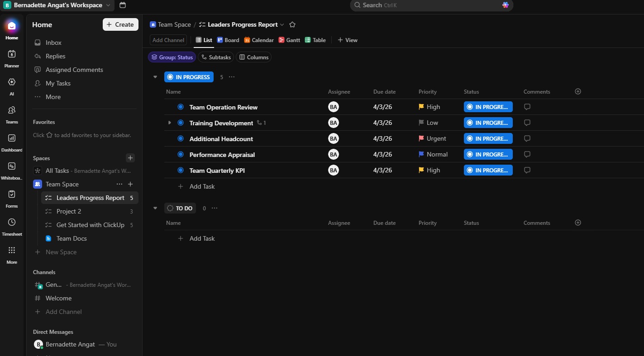Toggle the status circle of Performance Appraisal
The width and height of the screenshot is (644, 356).
tap(181, 155)
